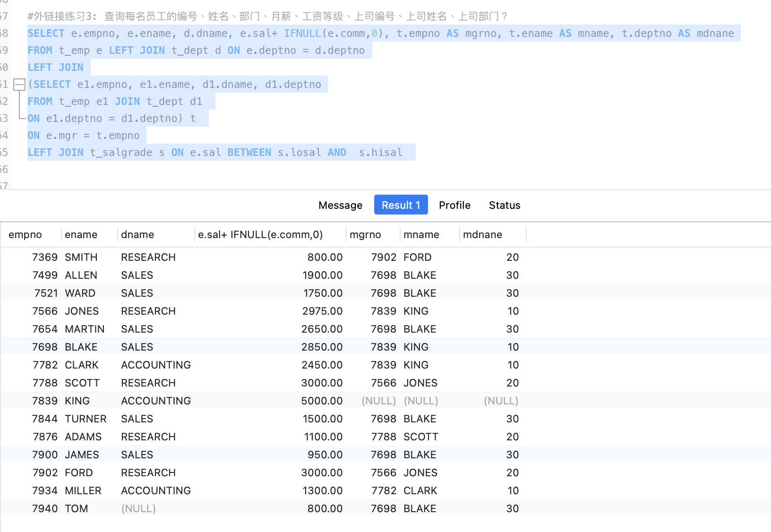Select the Result 1 tab

(401, 205)
